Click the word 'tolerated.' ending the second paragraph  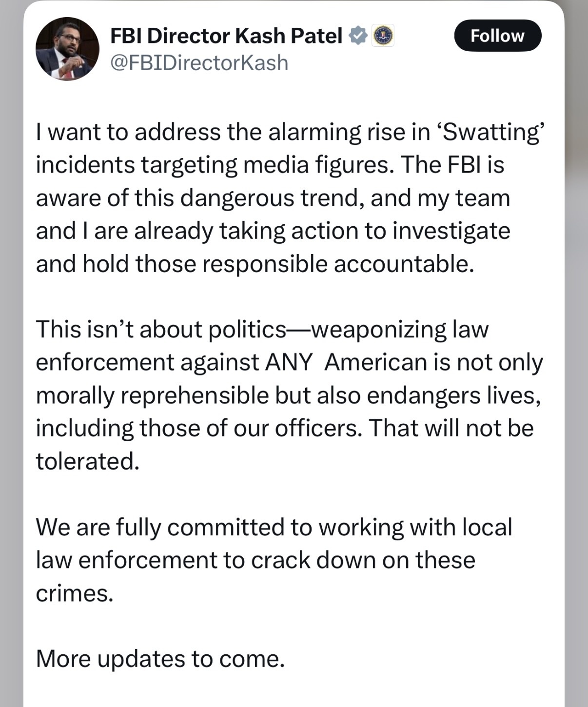[88, 461]
